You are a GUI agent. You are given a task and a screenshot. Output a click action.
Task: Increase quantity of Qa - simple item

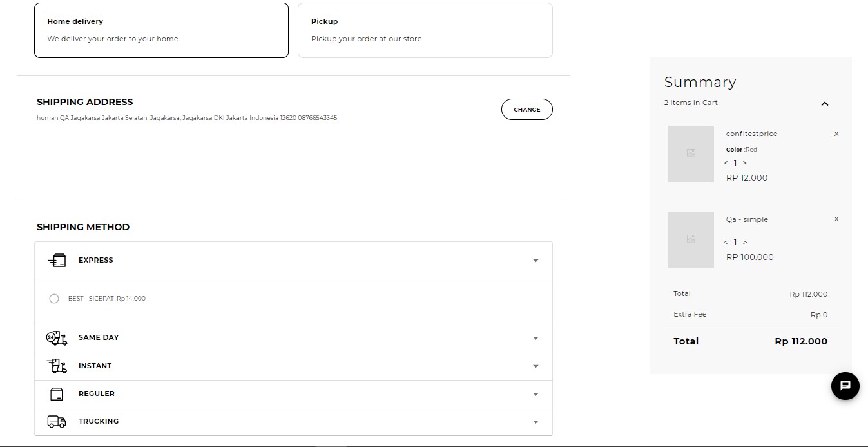click(745, 242)
